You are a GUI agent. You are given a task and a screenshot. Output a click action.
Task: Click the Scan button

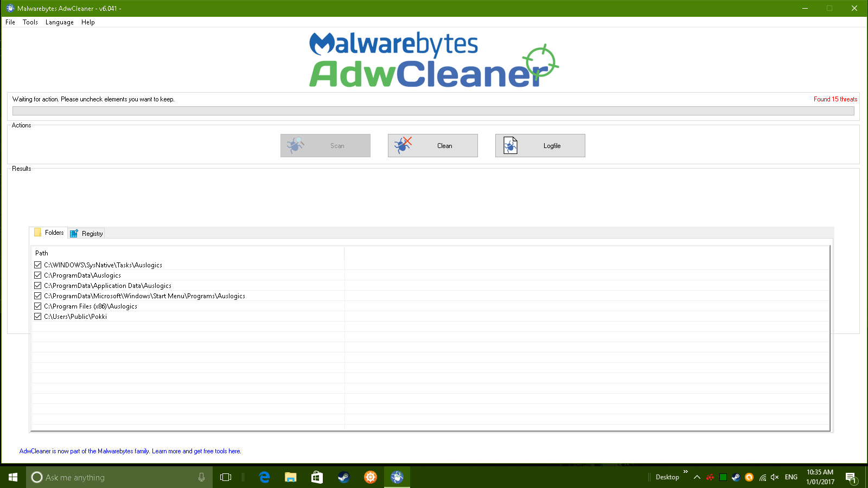[325, 145]
